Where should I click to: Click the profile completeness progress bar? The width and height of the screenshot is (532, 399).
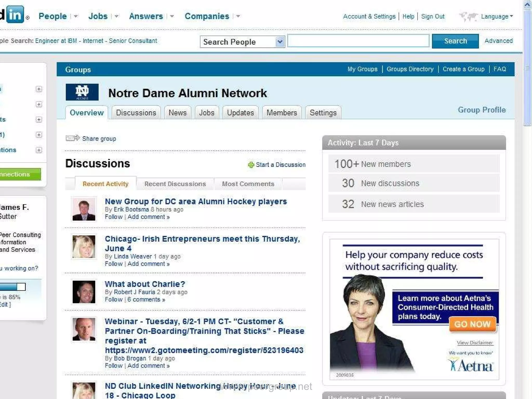13,287
